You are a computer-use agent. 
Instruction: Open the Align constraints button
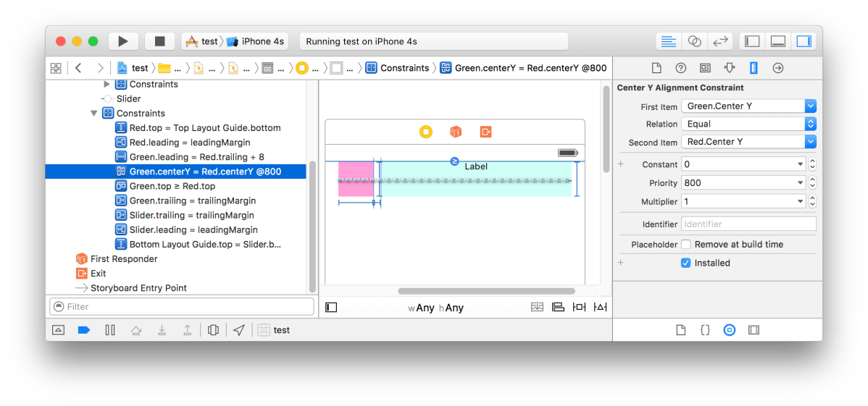pos(558,308)
